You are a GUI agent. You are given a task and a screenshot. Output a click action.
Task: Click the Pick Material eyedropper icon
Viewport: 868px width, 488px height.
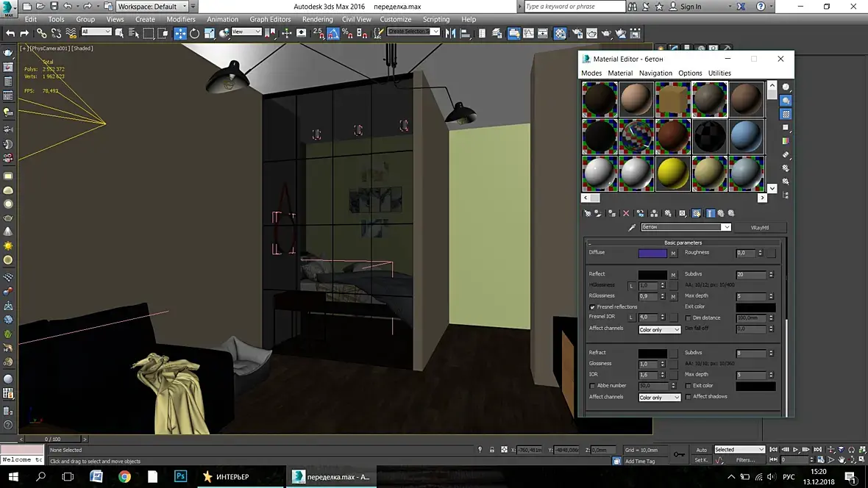tap(632, 227)
